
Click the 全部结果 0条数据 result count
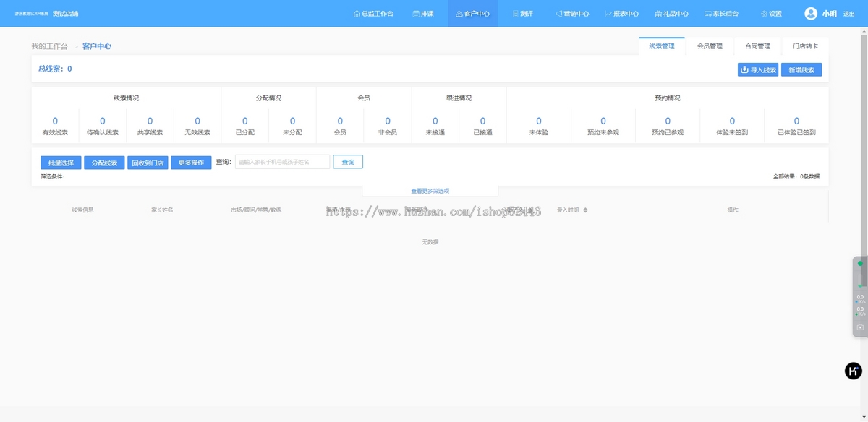click(796, 176)
